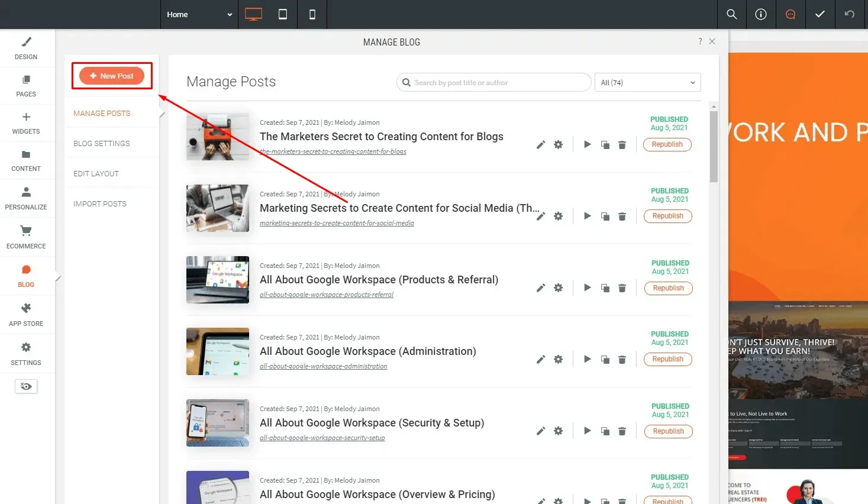Republish the Security & Setup post
The width and height of the screenshot is (868, 504).
coord(668,431)
